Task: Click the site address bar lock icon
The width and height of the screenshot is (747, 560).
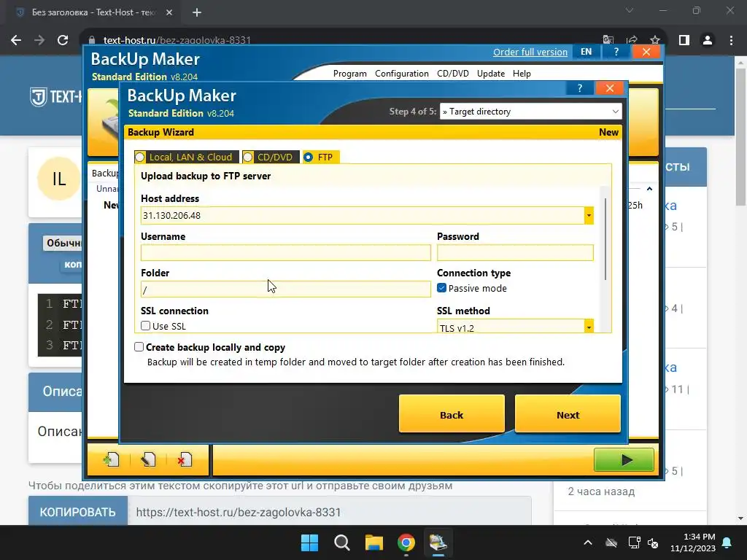Action: tap(92, 40)
